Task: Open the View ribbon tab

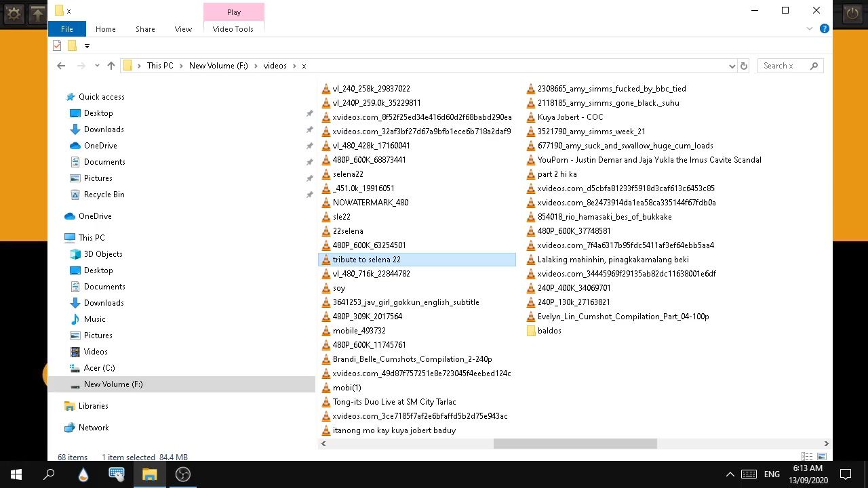Action: (x=183, y=29)
